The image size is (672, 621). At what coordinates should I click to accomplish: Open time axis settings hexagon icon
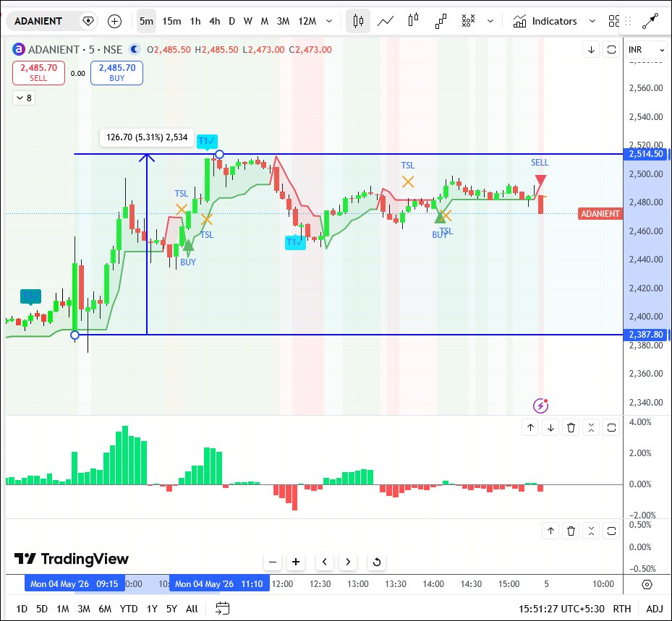tap(647, 584)
